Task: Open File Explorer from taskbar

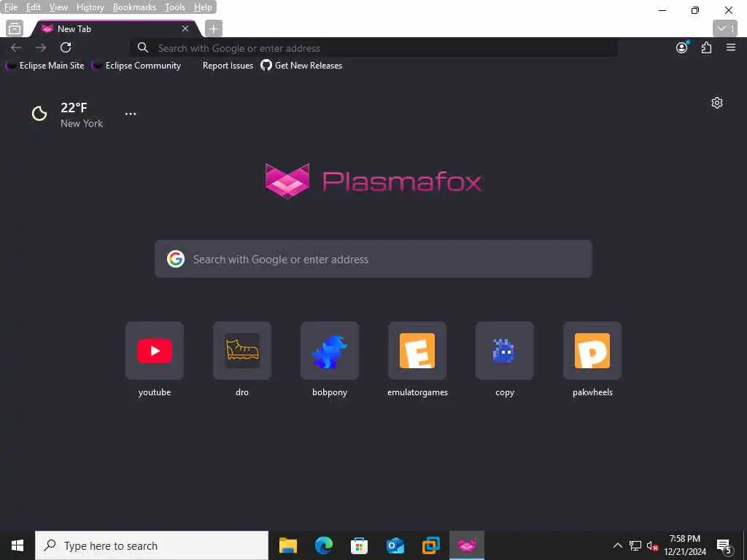Action: click(x=287, y=545)
